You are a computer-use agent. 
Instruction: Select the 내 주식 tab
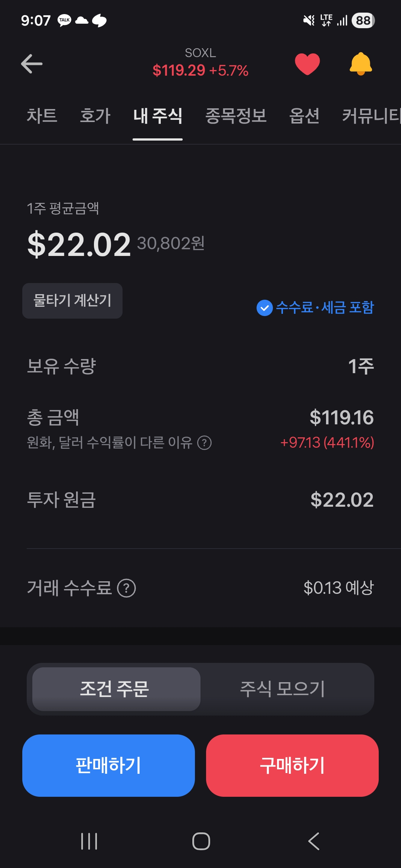pyautogui.click(x=158, y=116)
